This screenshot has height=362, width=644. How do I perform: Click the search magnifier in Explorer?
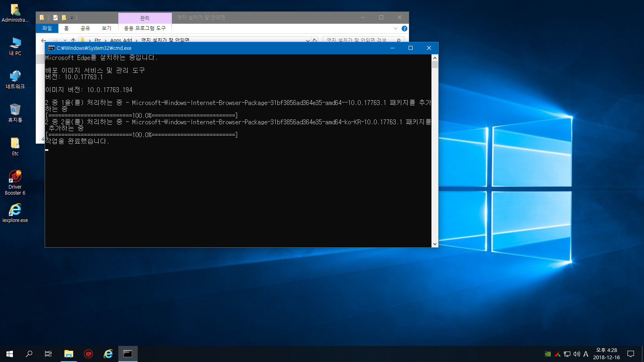(x=398, y=40)
